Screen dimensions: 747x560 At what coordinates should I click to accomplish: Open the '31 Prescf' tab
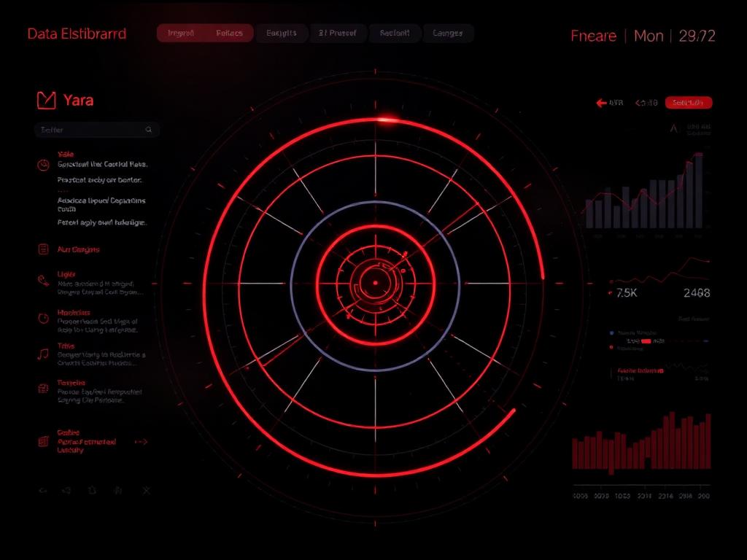pyautogui.click(x=337, y=34)
